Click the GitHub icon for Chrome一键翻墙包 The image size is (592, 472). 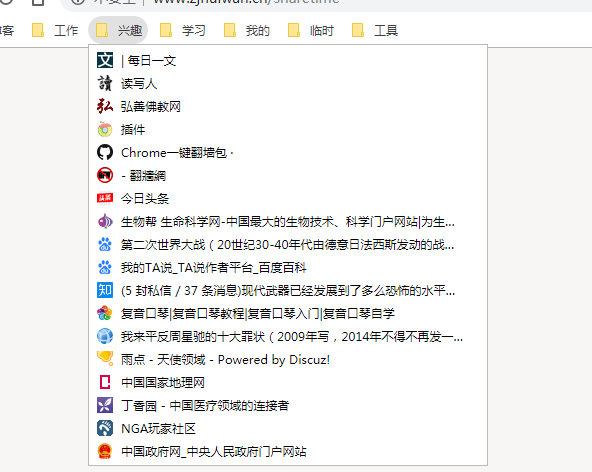105,153
